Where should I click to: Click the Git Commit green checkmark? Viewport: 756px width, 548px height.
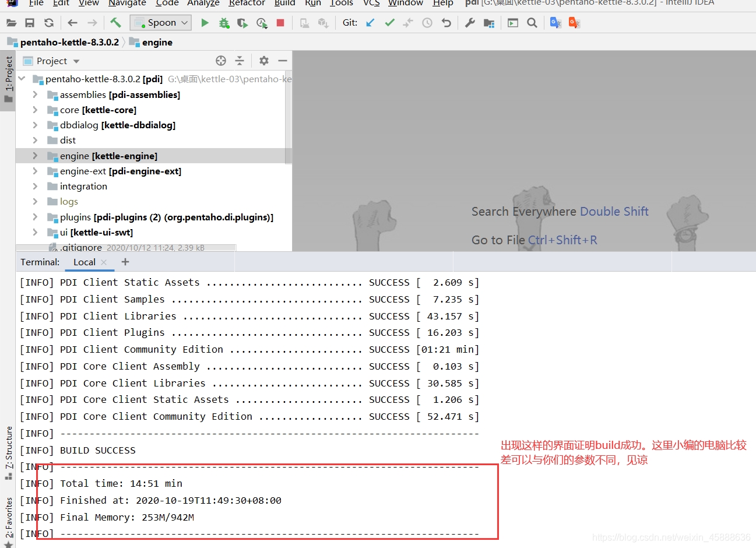tap(389, 23)
